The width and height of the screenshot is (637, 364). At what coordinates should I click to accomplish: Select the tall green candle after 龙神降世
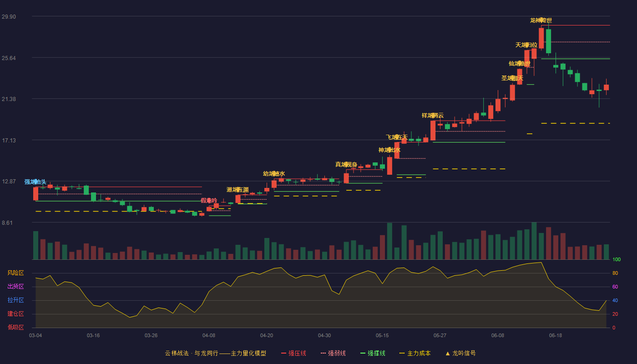(548, 41)
